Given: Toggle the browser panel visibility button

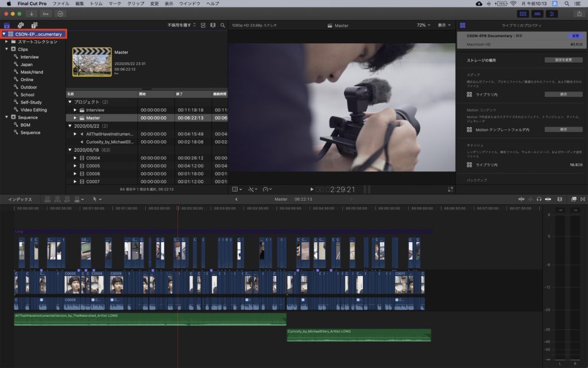Looking at the screenshot, I should point(523,13).
